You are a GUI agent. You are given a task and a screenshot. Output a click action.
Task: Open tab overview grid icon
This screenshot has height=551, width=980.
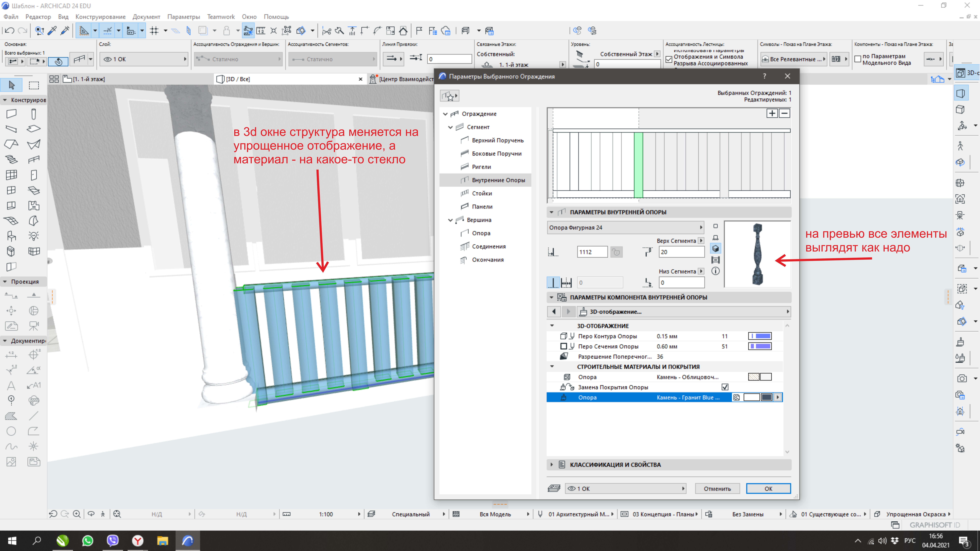pos(54,79)
